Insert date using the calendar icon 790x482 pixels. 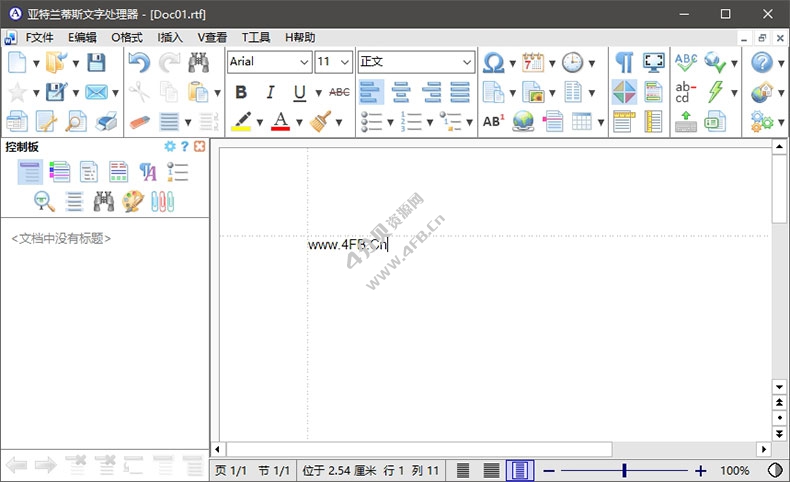pos(533,62)
